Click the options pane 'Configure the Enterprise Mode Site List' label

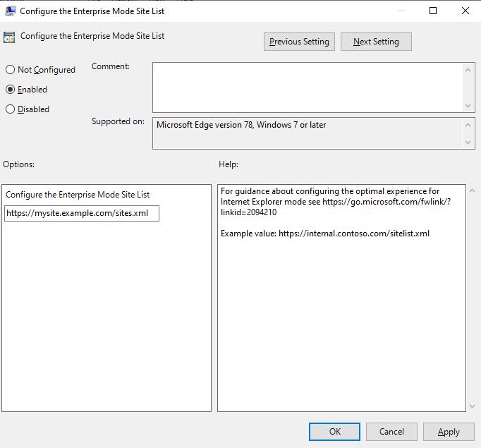[x=78, y=195]
